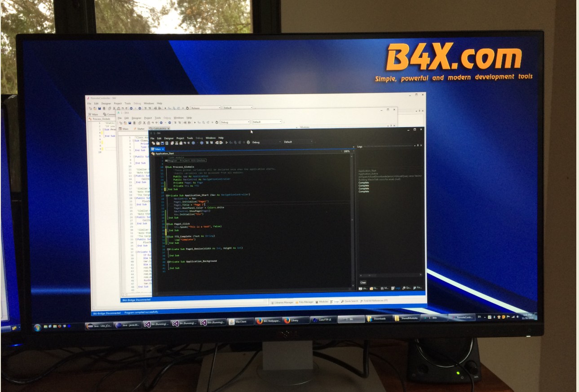Open the Downloads folder taskbar button
This screenshot has width=579, height=392.
click(379, 319)
